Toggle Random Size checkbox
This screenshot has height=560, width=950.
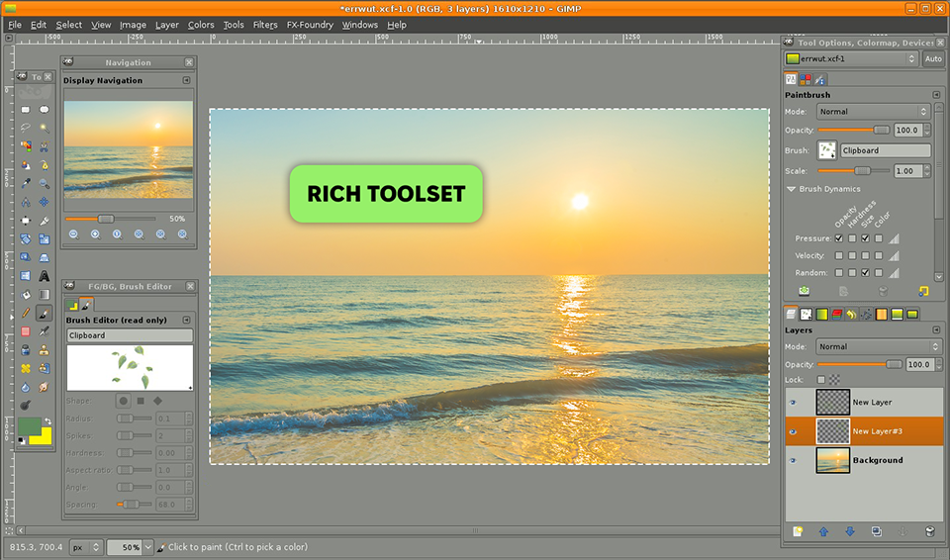point(865,273)
